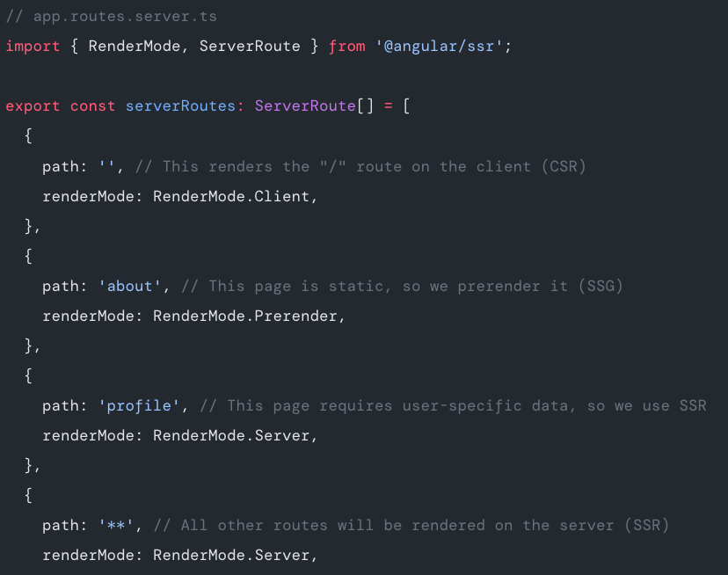Click the const keyword
This screenshot has width=728, height=575.
(92, 106)
